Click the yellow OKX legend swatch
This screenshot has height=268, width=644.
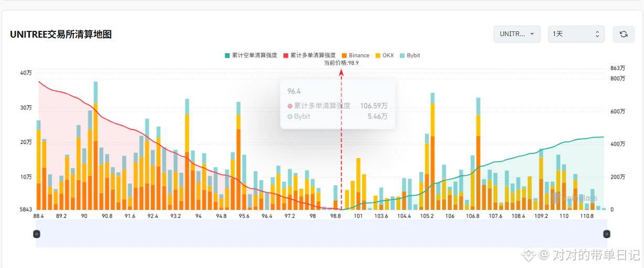[378, 55]
